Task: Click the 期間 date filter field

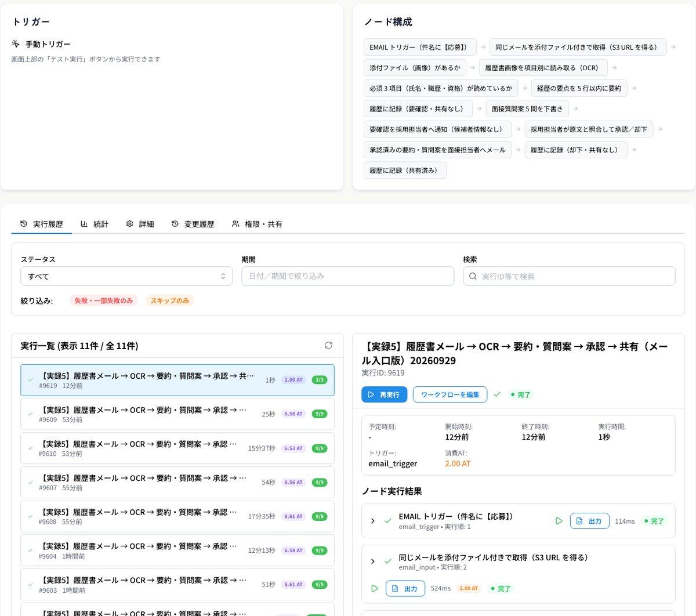Action: click(347, 276)
